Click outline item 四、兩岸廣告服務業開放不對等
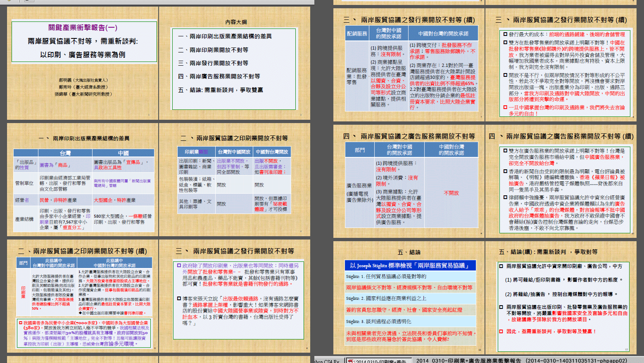Viewport: 644px width, 363px height. point(219,76)
